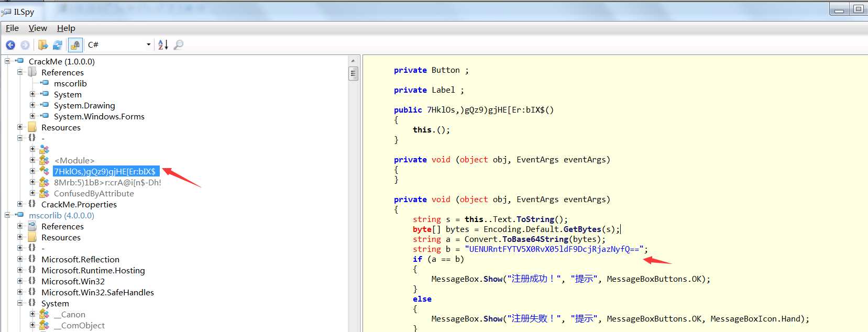Click the Base64 string literal in code

pyautogui.click(x=554, y=249)
